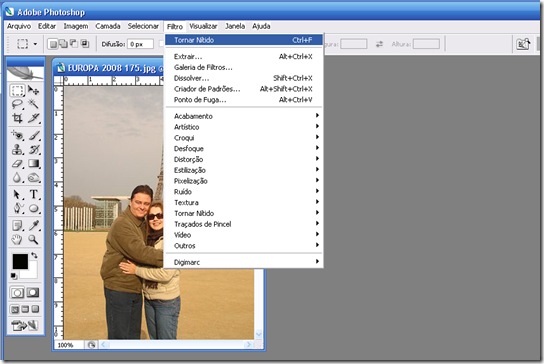
Task: Pick the Horizontal Type tool
Action: coord(33,194)
